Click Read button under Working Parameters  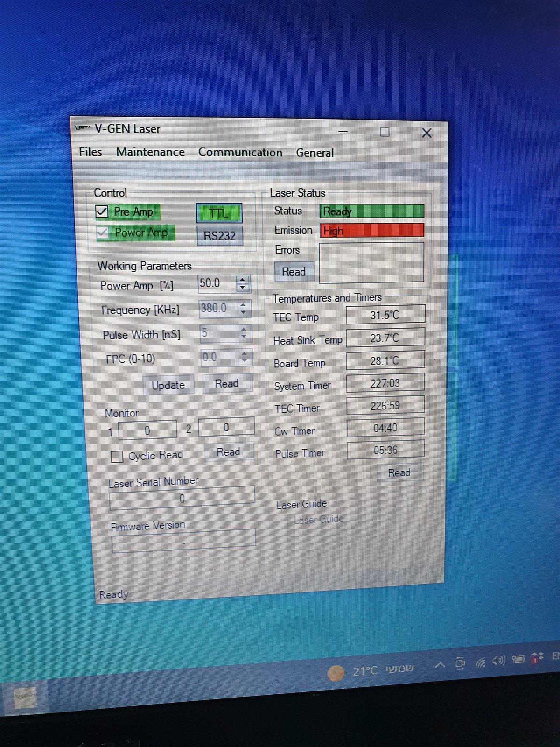[x=227, y=383]
